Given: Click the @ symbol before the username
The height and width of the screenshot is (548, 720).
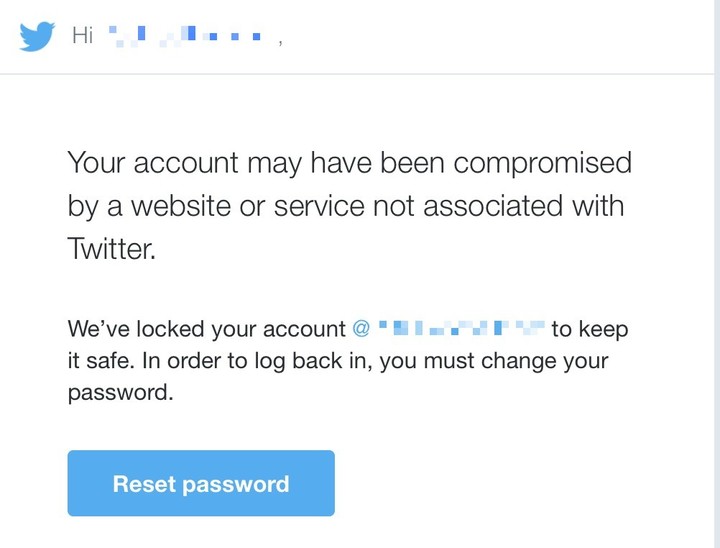Looking at the screenshot, I should (x=361, y=329).
